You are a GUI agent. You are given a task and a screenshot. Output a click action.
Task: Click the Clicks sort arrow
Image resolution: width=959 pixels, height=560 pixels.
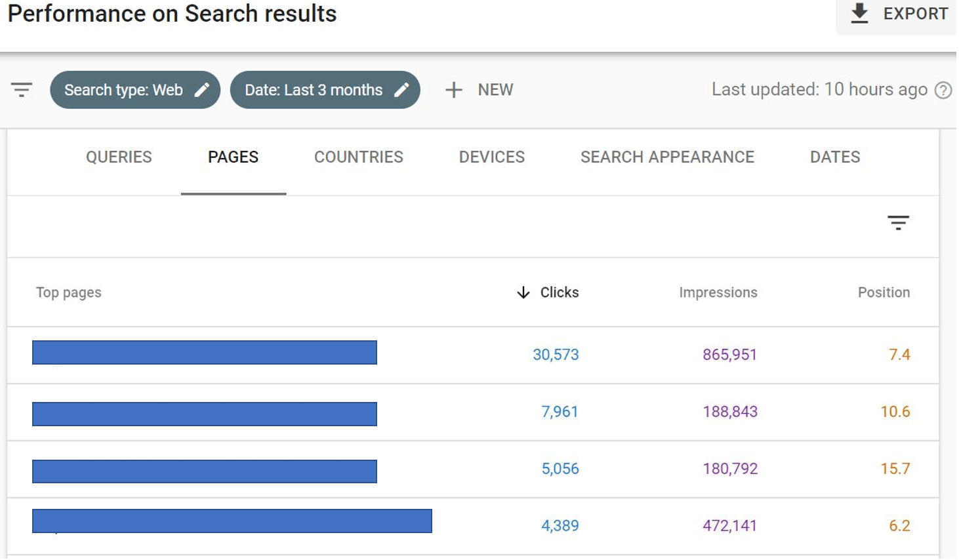523,292
